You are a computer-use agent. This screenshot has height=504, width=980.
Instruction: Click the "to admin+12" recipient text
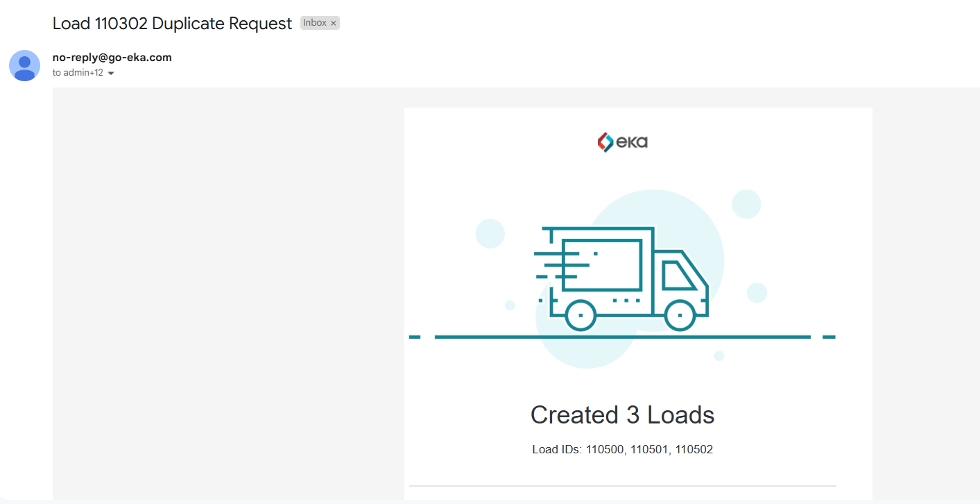78,73
